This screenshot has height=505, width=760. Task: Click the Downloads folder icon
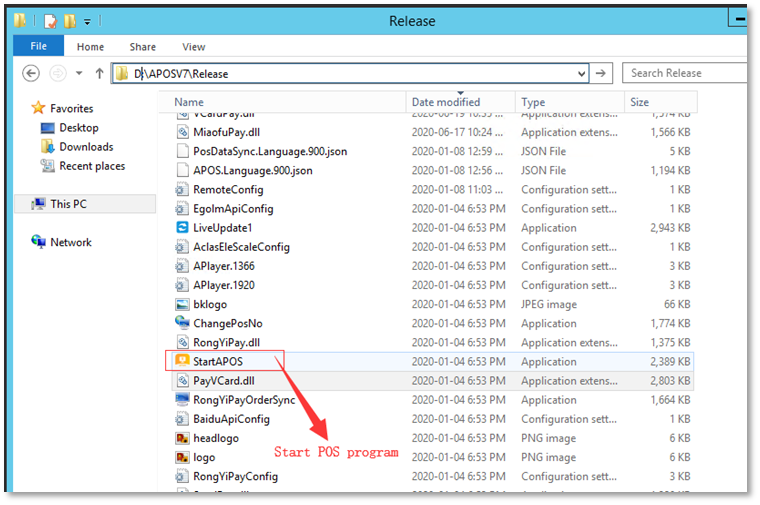[48, 146]
